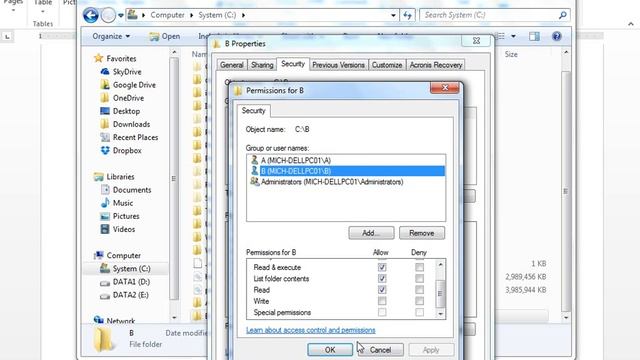Click the Explorer Forward navigation arrow
The height and width of the screenshot is (360, 640).
coord(108,16)
